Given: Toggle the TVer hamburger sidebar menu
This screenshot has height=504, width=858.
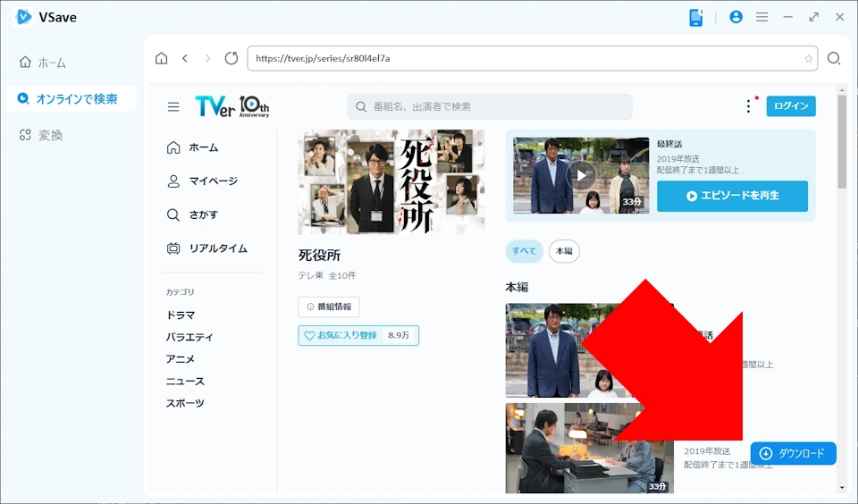Looking at the screenshot, I should [173, 106].
